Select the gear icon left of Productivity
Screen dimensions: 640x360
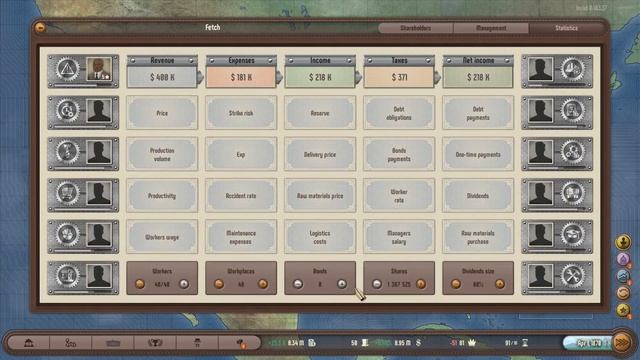[67, 193]
